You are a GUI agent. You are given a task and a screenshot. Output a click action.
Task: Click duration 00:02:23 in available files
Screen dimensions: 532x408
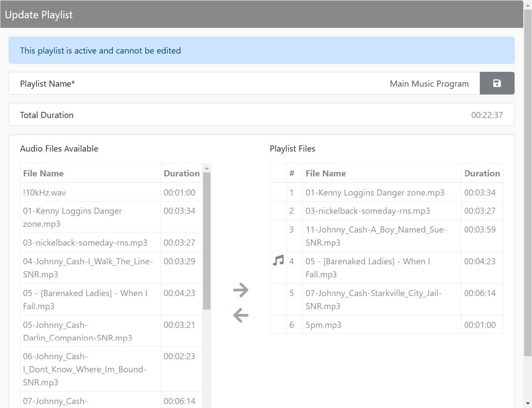coord(179,356)
